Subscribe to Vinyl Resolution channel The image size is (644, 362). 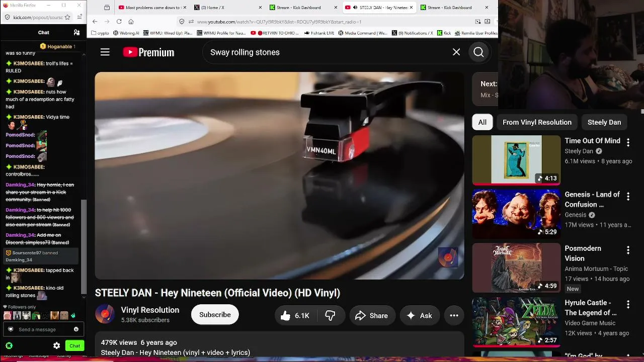pyautogui.click(x=215, y=315)
